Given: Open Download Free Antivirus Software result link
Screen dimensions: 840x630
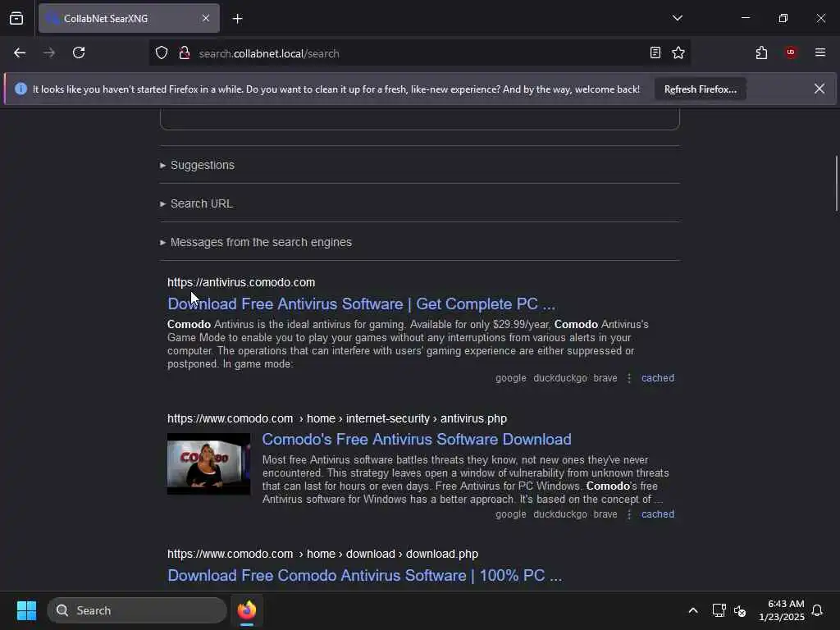Looking at the screenshot, I should (361, 304).
